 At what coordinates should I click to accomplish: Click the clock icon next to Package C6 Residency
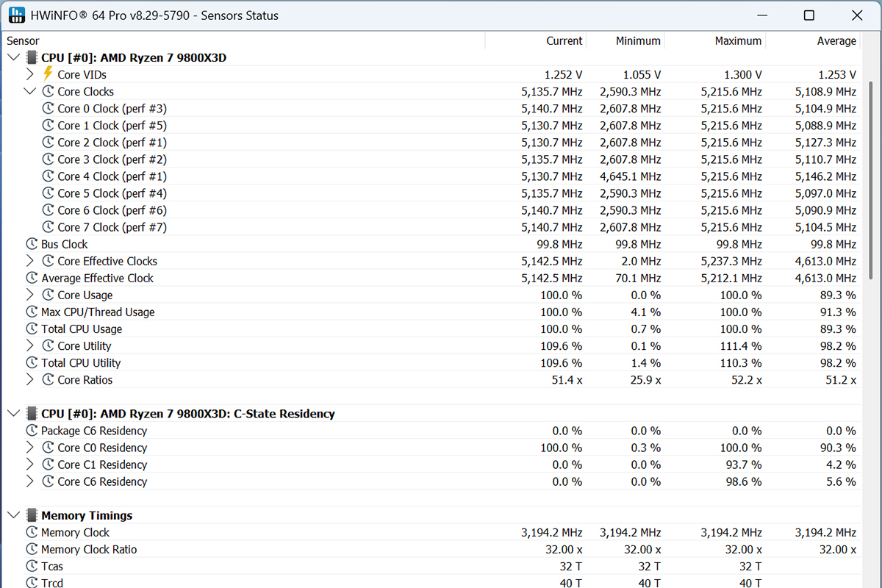[32, 431]
